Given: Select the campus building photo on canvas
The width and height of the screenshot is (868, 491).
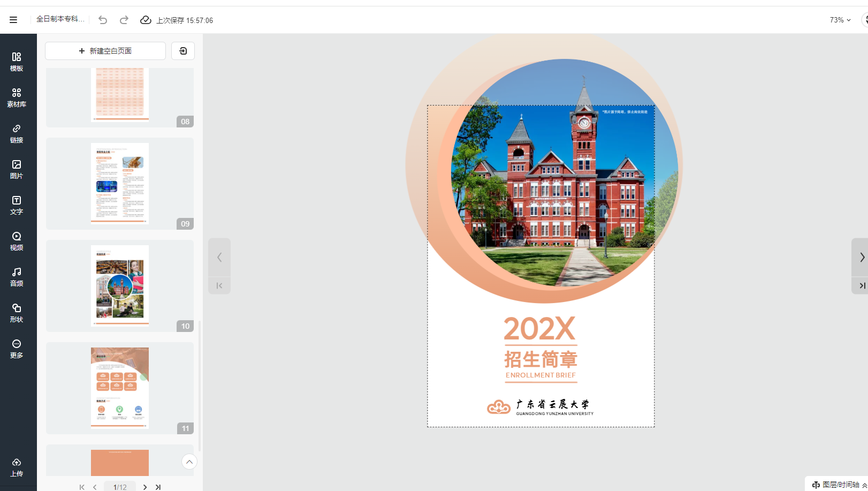Looking at the screenshot, I should (x=565, y=173).
